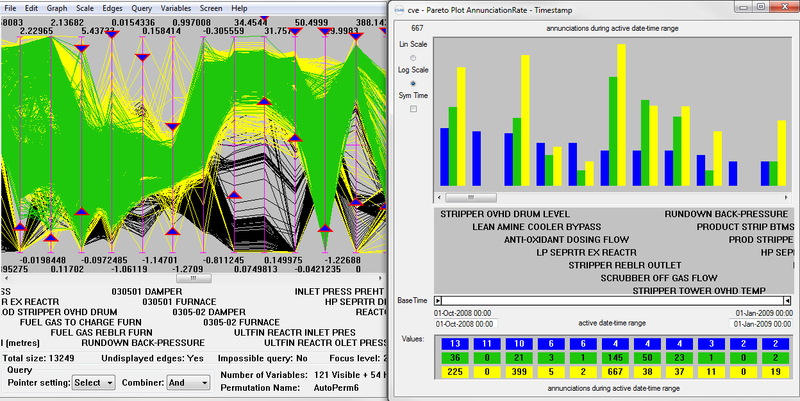800x401 pixels.
Task: Select the Log Scale radio button
Action: 413,83
